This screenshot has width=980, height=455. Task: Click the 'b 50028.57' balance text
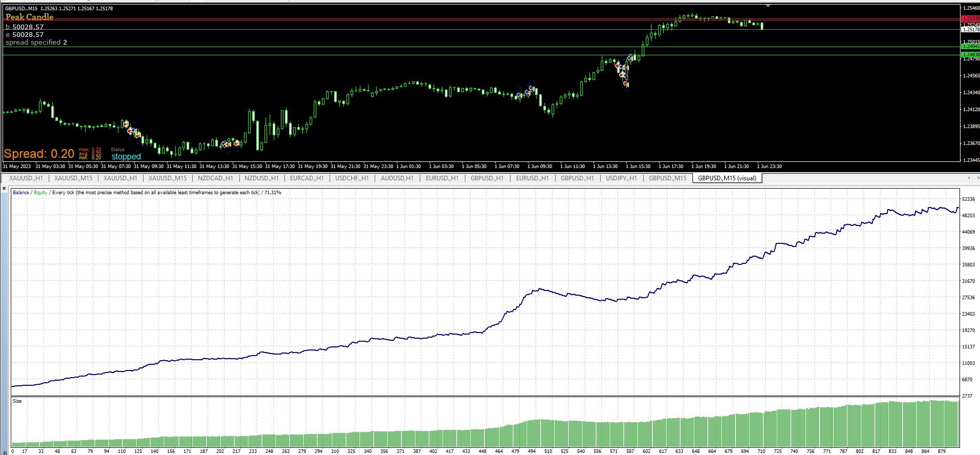25,27
